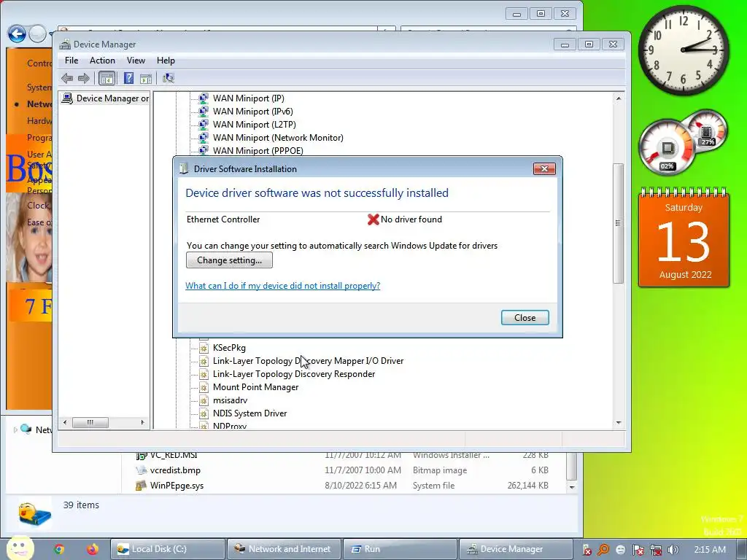Open the Help menu in Device Manager
Viewport: 747px width, 560px height.
tap(166, 61)
